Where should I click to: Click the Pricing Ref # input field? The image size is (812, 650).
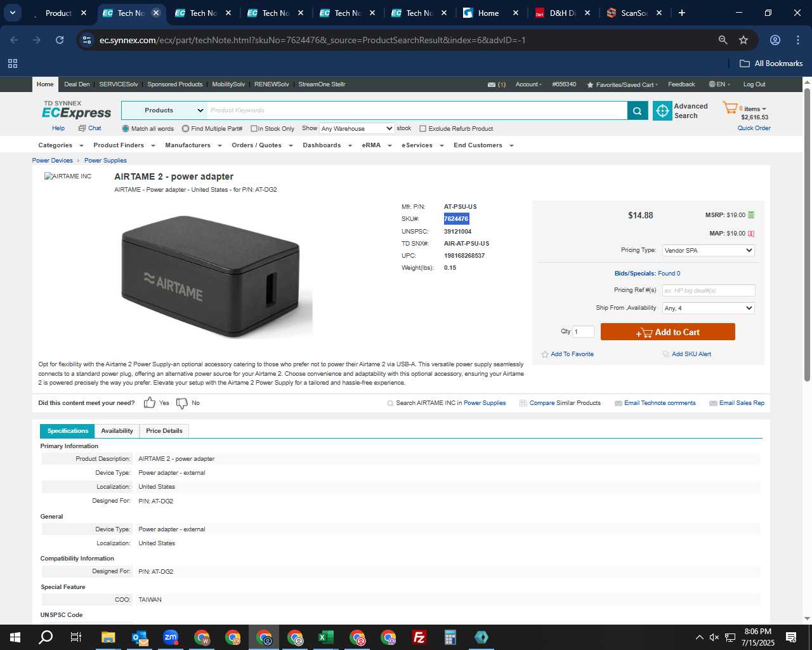coord(709,290)
